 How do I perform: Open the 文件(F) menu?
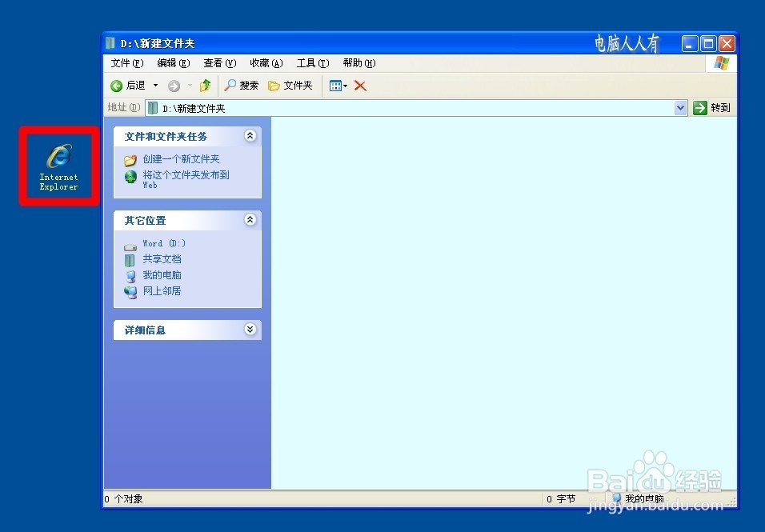[127, 63]
